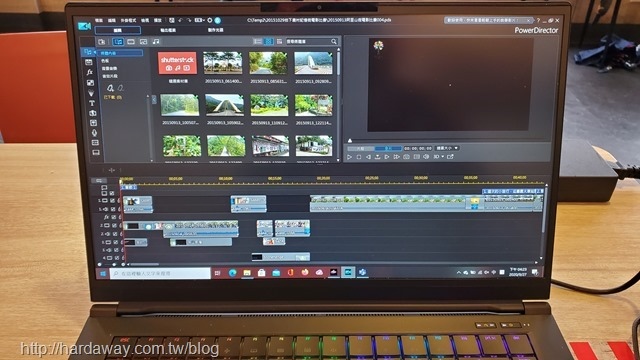Click the blue notification circle icon

pos(218,20)
